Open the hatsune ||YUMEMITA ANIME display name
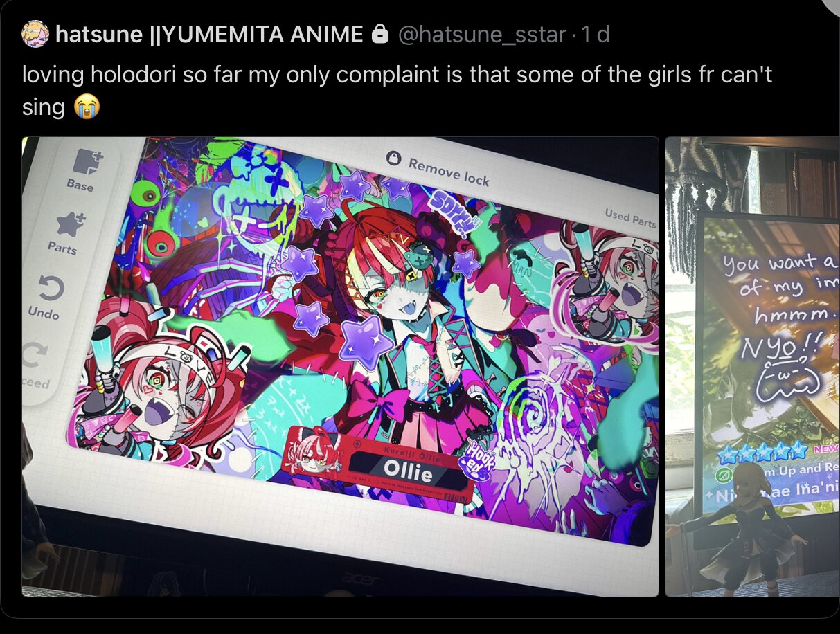 tap(209, 34)
